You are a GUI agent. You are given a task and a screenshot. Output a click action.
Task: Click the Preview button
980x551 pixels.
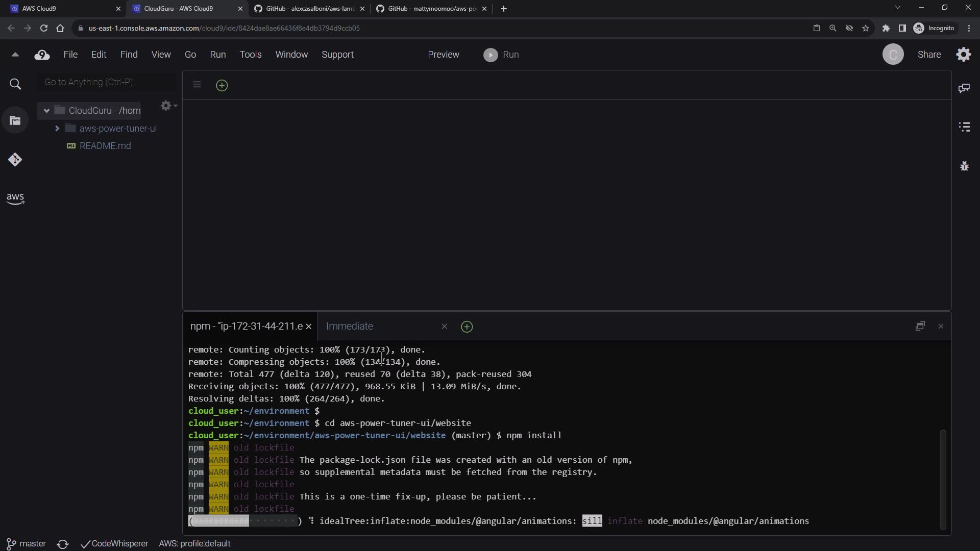pos(443,55)
